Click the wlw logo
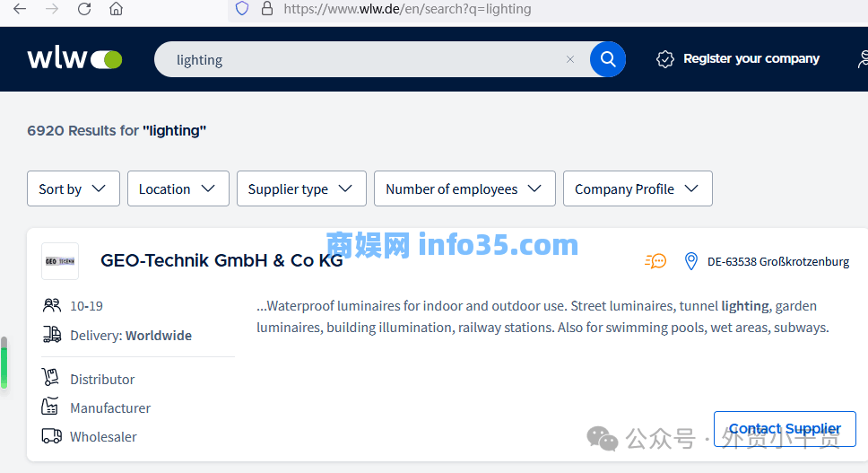Viewport: 868px width, 473px height. (74, 58)
